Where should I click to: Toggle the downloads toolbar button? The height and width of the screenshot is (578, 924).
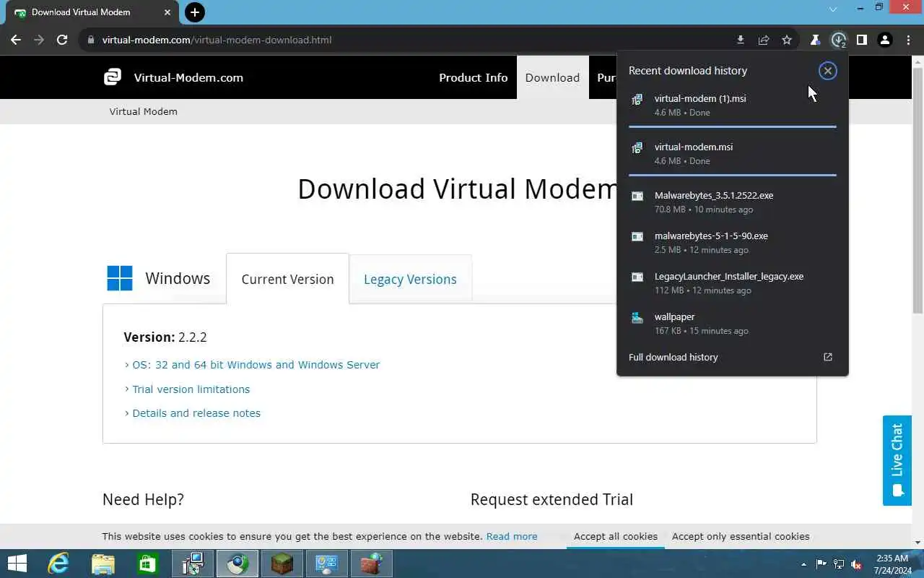pyautogui.click(x=838, y=40)
